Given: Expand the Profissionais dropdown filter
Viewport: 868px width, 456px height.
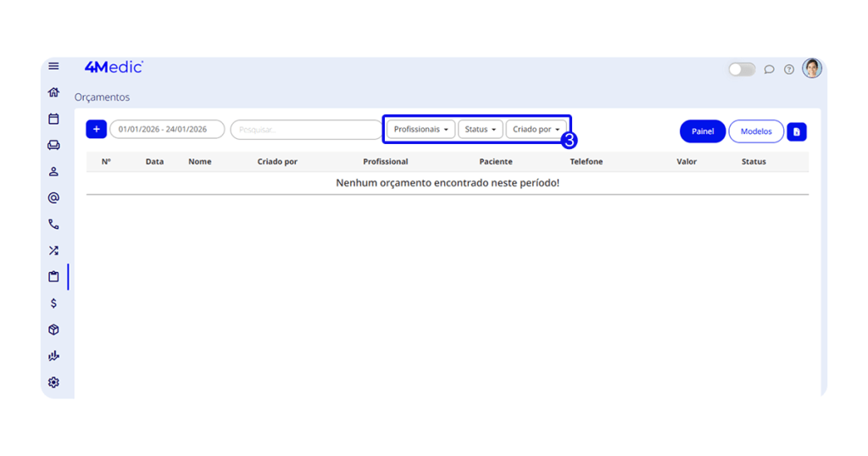Looking at the screenshot, I should click(421, 130).
